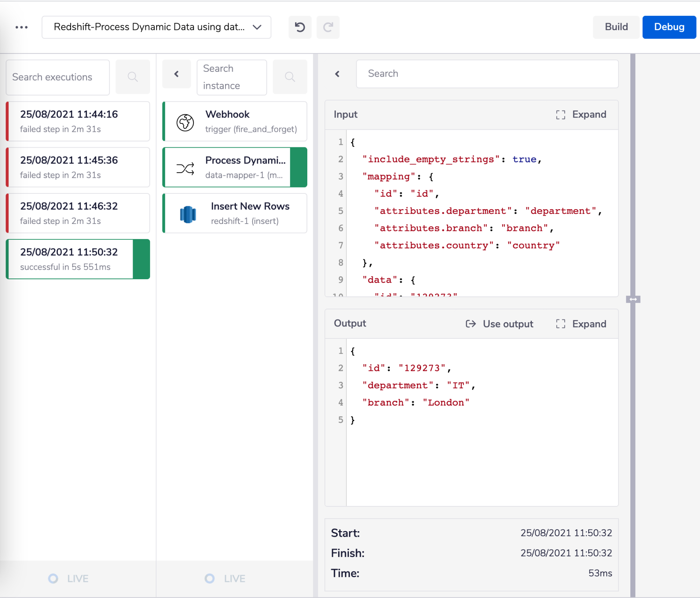Click the redo arrow icon
Viewport: 700px width, 598px height.
[x=328, y=27]
